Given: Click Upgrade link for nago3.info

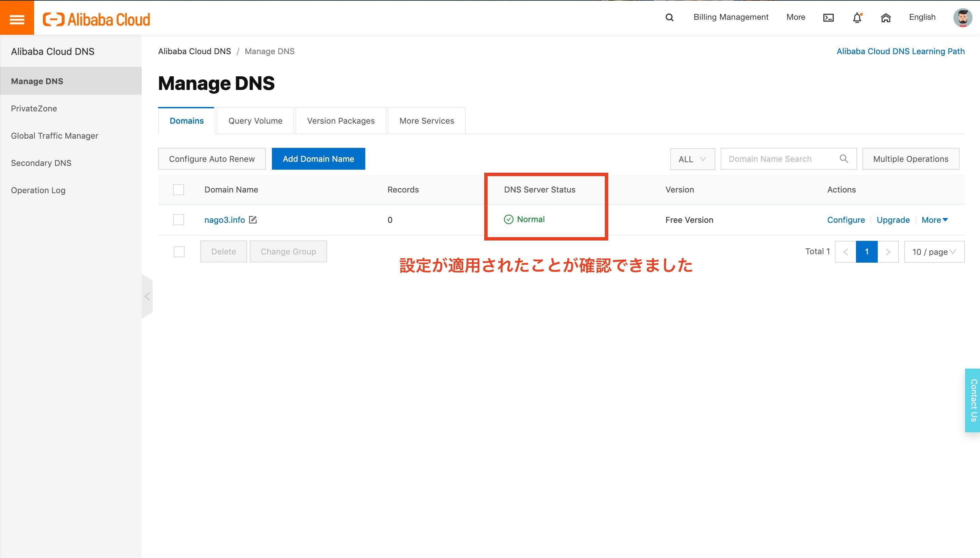Looking at the screenshot, I should (x=893, y=220).
